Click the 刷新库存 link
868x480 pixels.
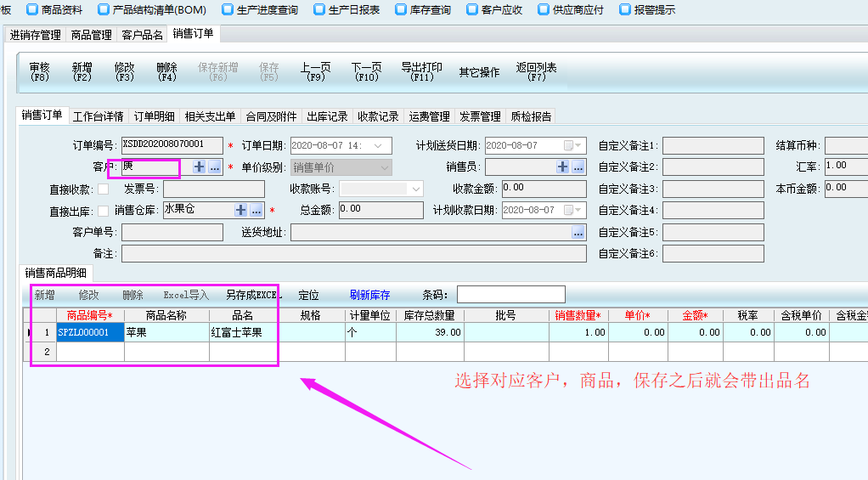point(369,295)
